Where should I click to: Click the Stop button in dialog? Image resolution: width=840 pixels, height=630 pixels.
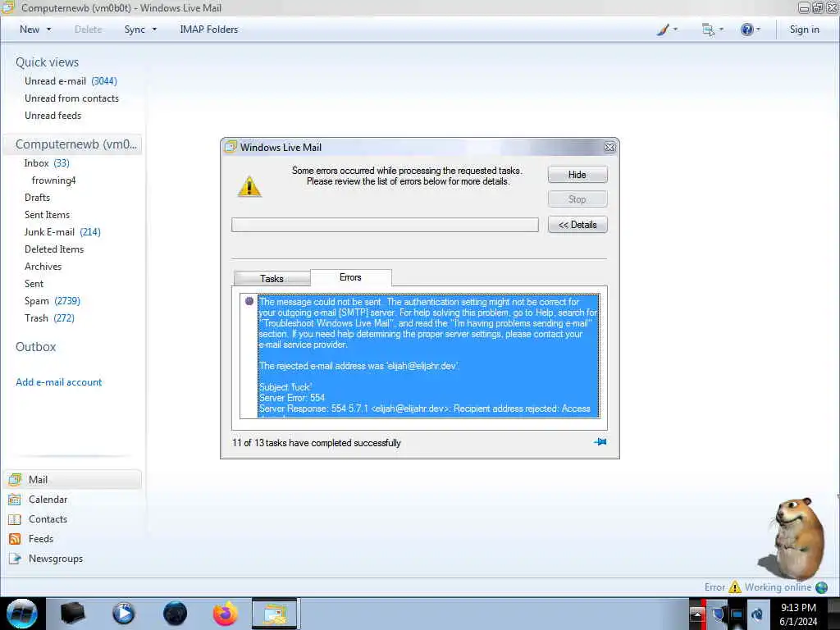point(577,199)
